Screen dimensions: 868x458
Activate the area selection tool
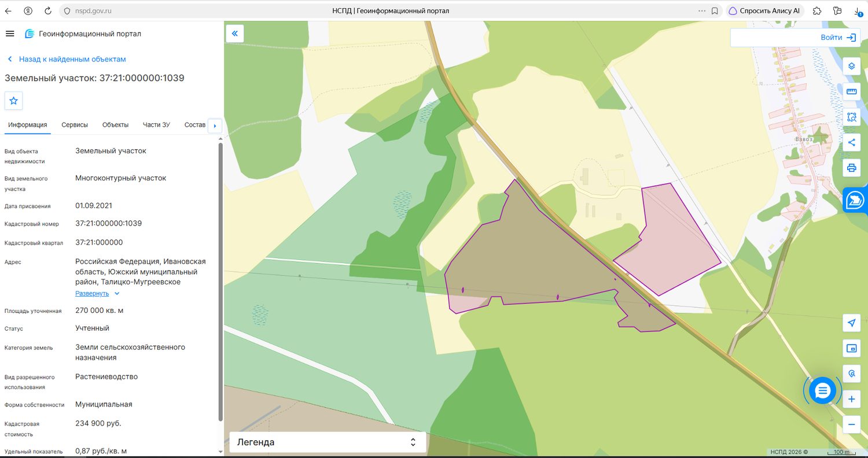pyautogui.click(x=851, y=117)
